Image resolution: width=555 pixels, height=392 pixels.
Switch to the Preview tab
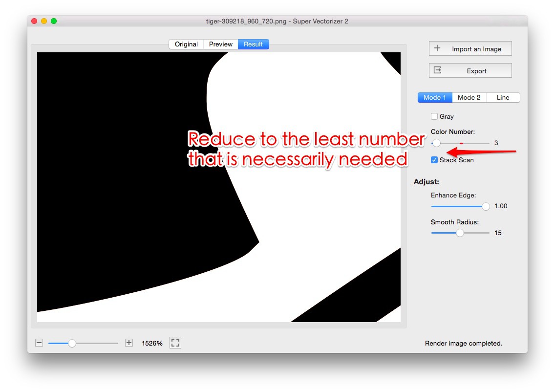click(220, 44)
